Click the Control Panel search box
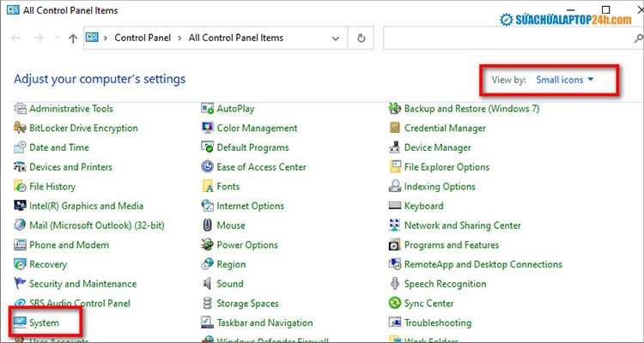This screenshot has width=644, height=343. click(x=507, y=39)
